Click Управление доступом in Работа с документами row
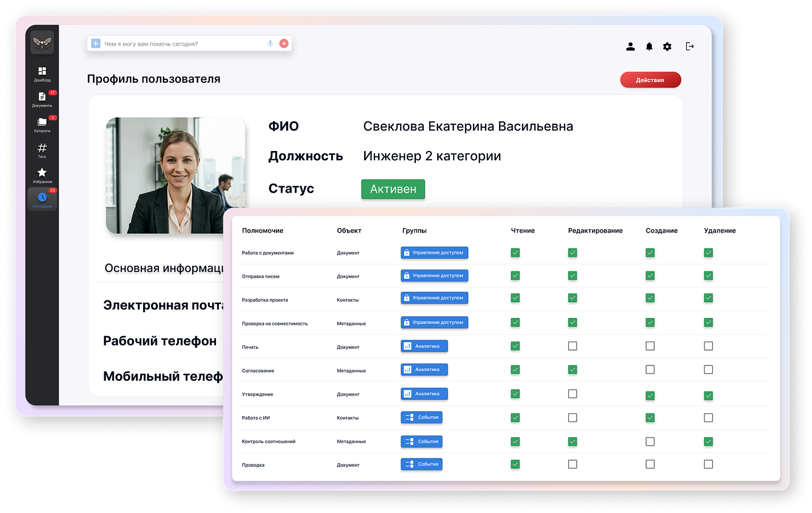The height and width of the screenshot is (513, 812). click(434, 253)
